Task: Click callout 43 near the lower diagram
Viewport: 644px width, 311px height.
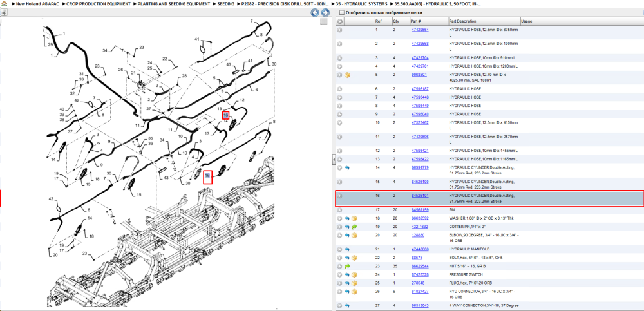Action: tap(166, 178)
